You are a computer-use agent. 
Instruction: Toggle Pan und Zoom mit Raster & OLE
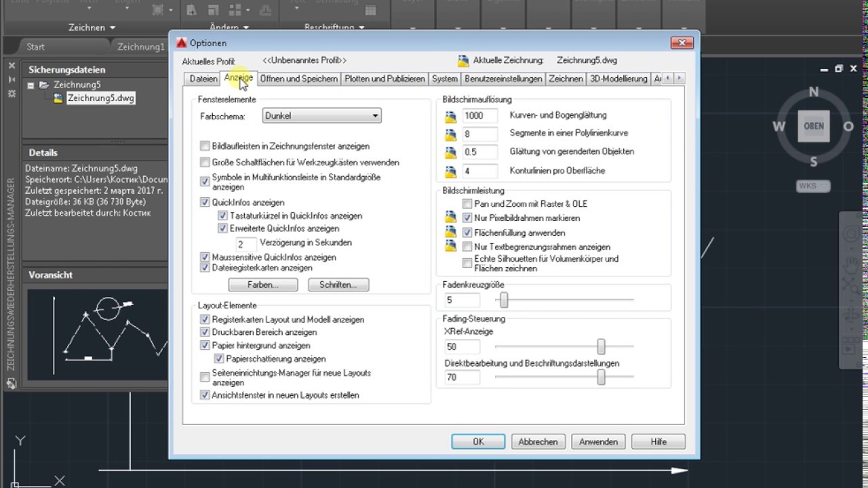(467, 204)
